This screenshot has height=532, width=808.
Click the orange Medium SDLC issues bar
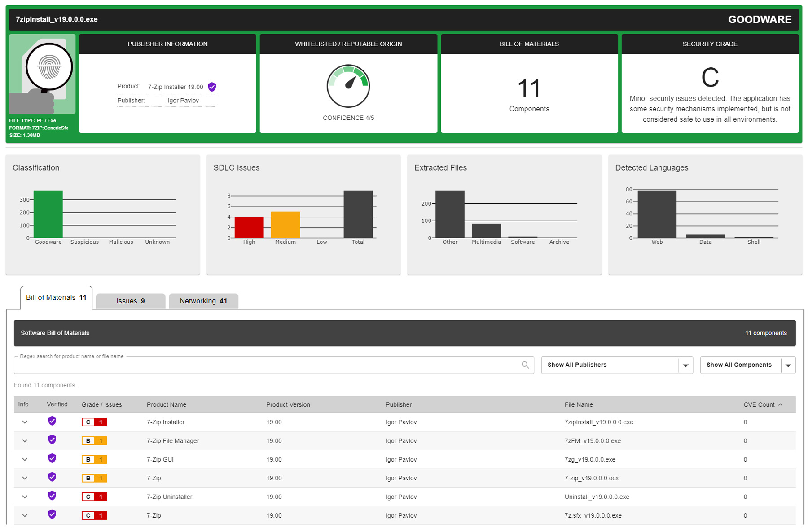point(285,224)
